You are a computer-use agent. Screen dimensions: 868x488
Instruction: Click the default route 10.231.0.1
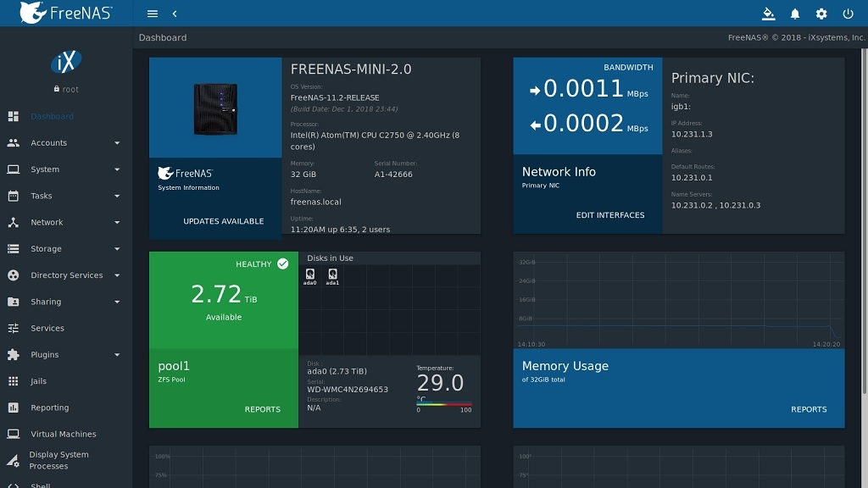point(692,178)
